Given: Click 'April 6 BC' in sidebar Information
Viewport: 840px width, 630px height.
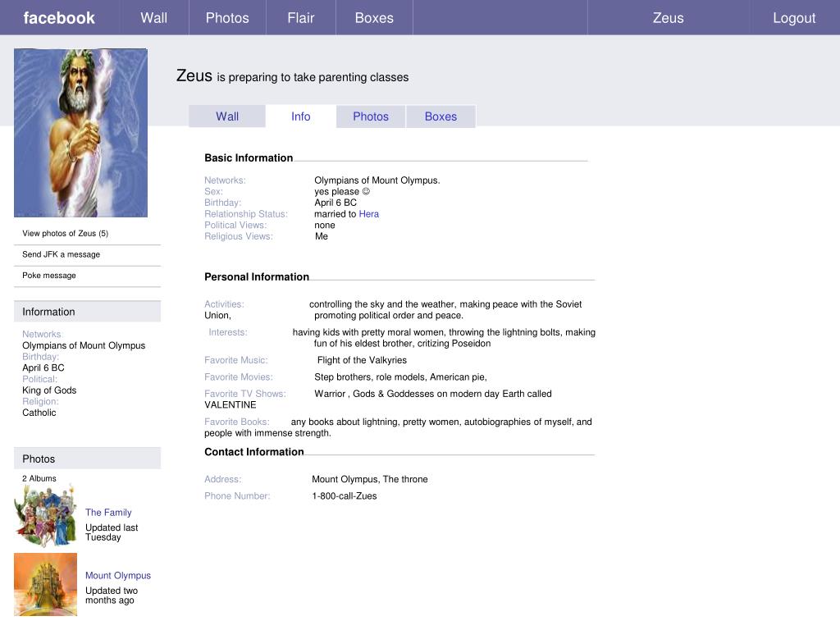Looking at the screenshot, I should pyautogui.click(x=43, y=368).
